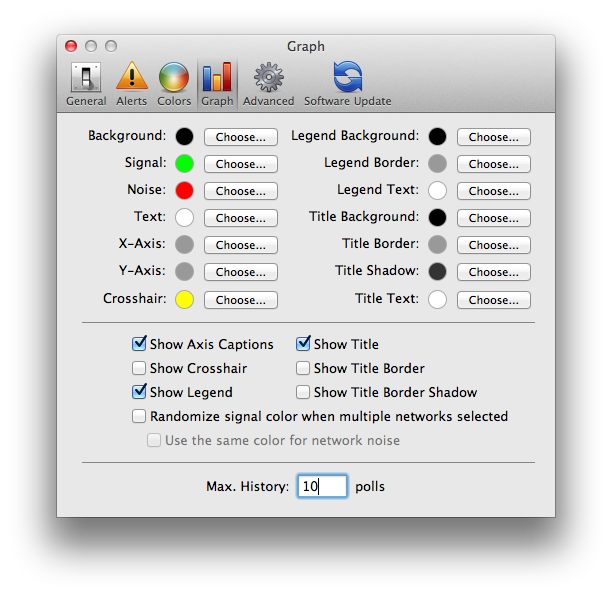Click Choose button for Legend Background
This screenshot has height=596, width=612.
click(494, 137)
